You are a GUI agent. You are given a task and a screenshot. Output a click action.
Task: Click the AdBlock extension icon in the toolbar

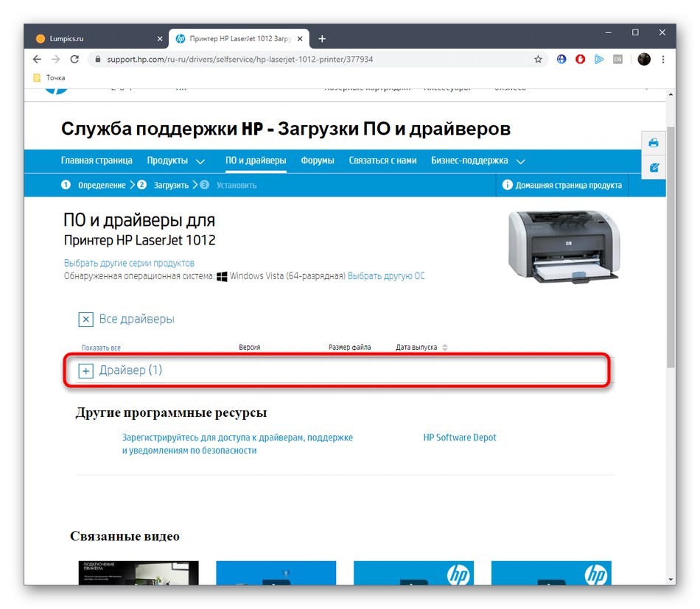pyautogui.click(x=580, y=59)
